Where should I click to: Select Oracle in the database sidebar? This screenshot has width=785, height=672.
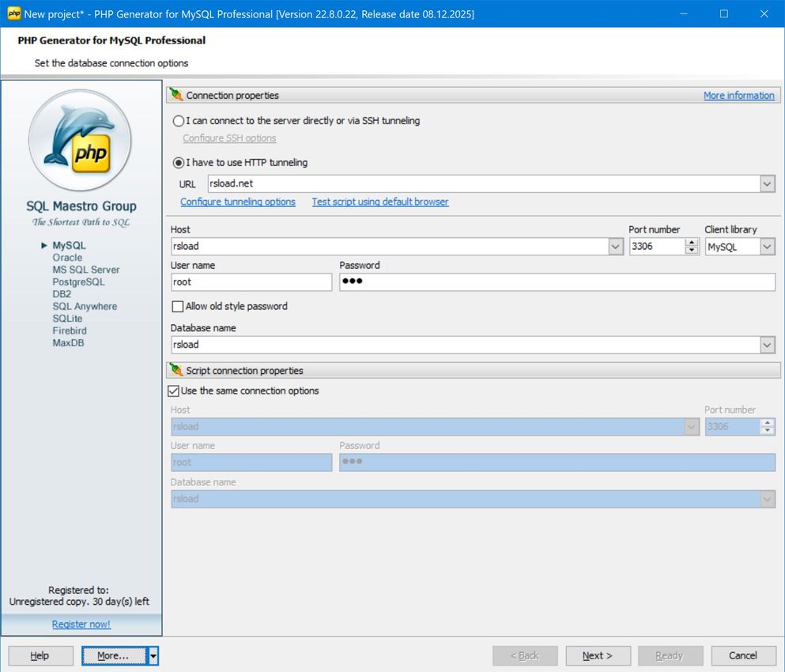point(68,258)
